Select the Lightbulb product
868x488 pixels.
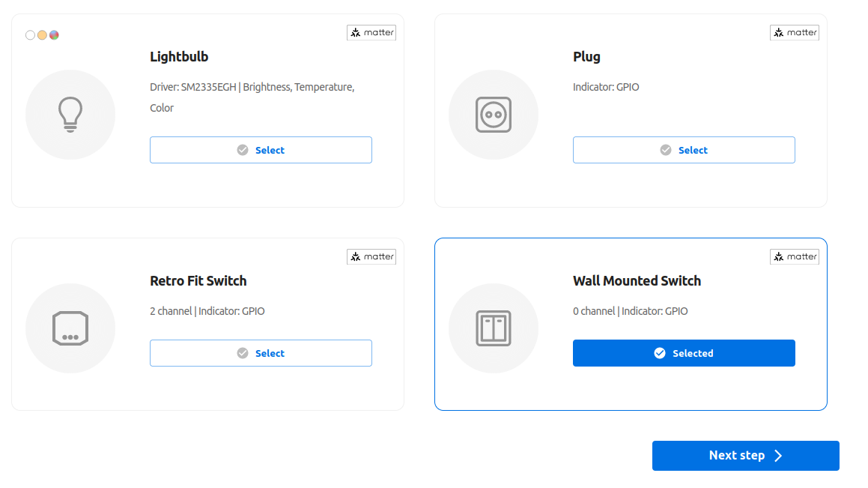pos(261,150)
